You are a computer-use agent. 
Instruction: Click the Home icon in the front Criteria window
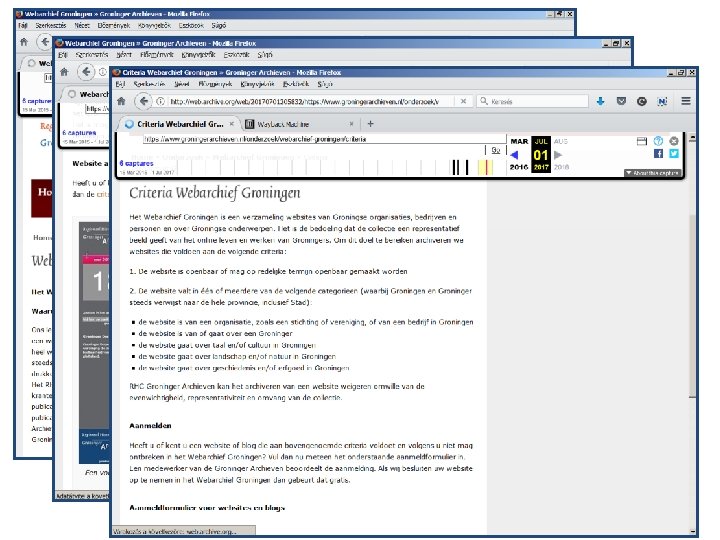[121, 101]
